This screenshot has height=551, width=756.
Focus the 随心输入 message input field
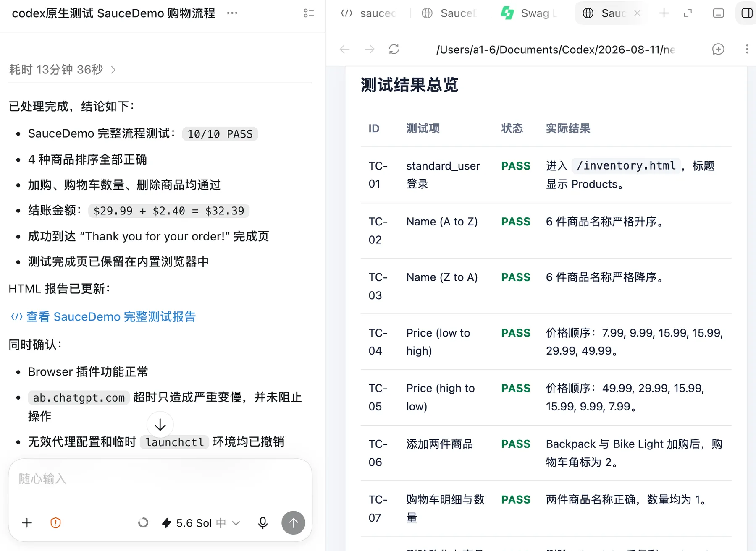coord(160,479)
